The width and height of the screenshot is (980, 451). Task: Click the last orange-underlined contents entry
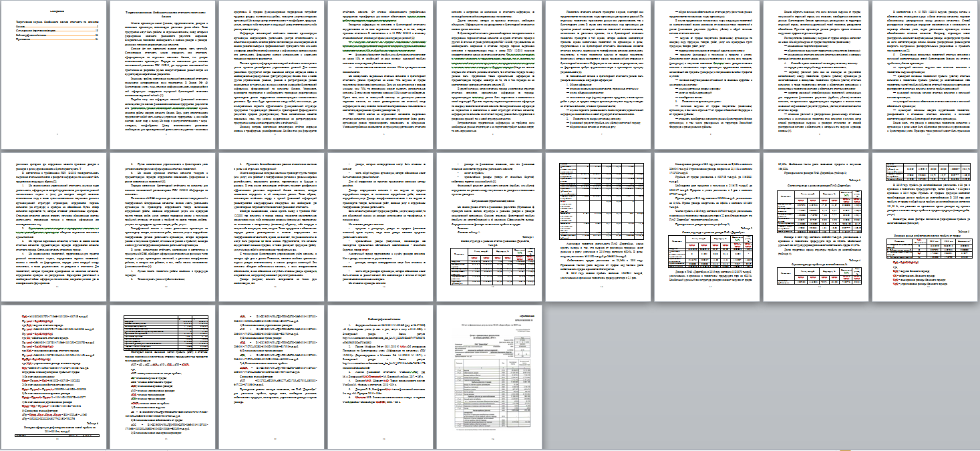[56, 39]
